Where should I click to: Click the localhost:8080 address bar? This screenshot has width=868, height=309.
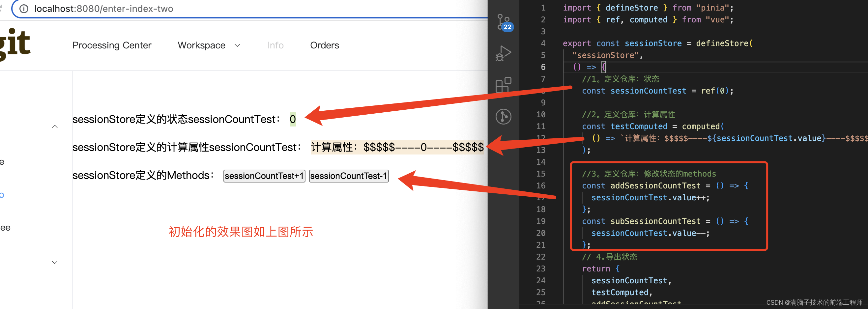coord(249,9)
